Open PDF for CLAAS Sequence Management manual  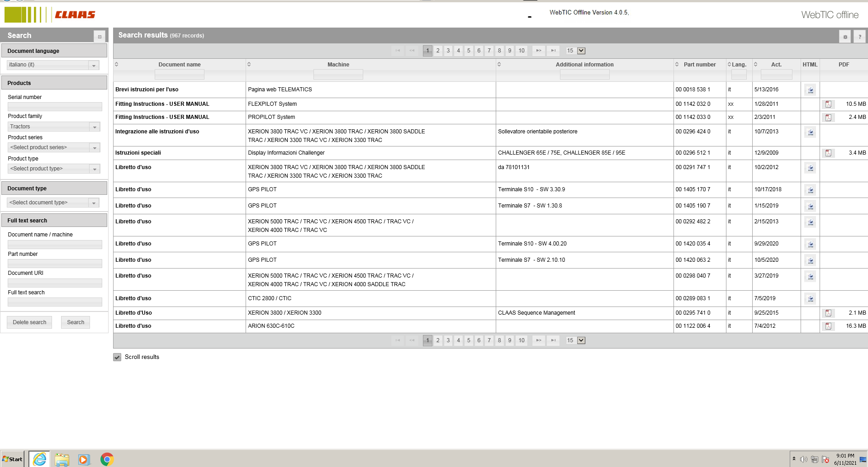click(x=828, y=313)
